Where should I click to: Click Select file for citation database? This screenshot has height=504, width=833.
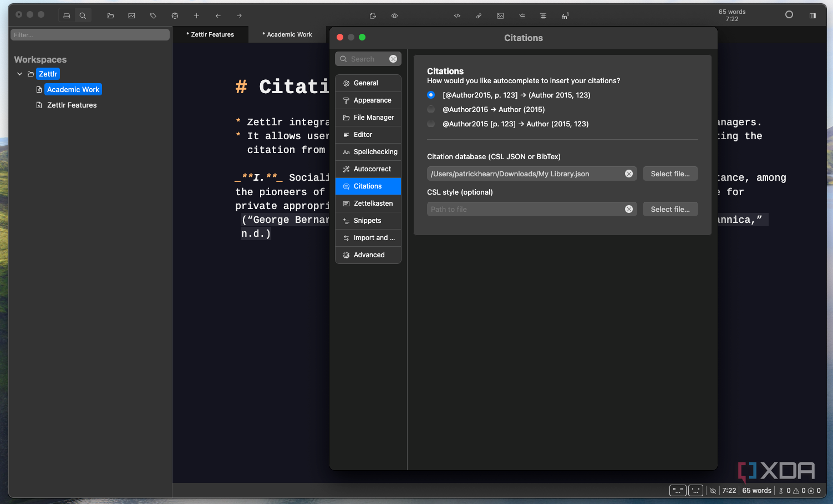pyautogui.click(x=670, y=174)
